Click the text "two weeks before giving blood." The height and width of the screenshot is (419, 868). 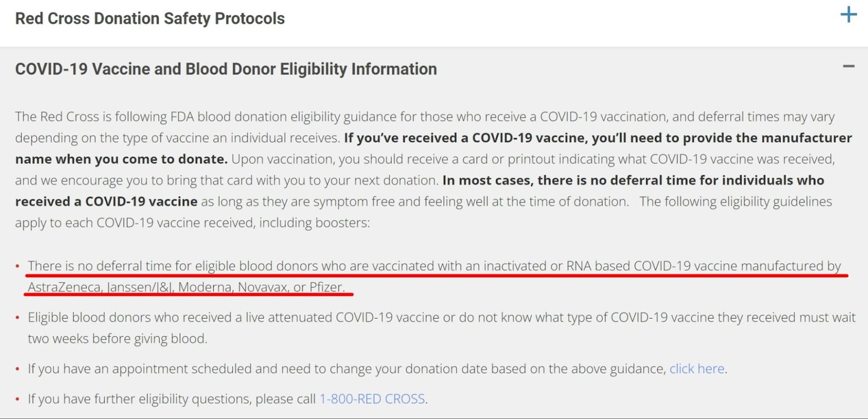pyautogui.click(x=118, y=339)
